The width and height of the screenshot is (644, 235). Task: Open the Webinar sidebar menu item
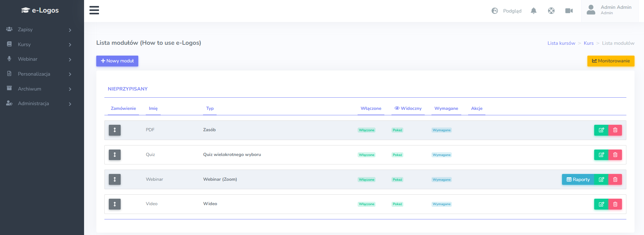[x=39, y=59]
